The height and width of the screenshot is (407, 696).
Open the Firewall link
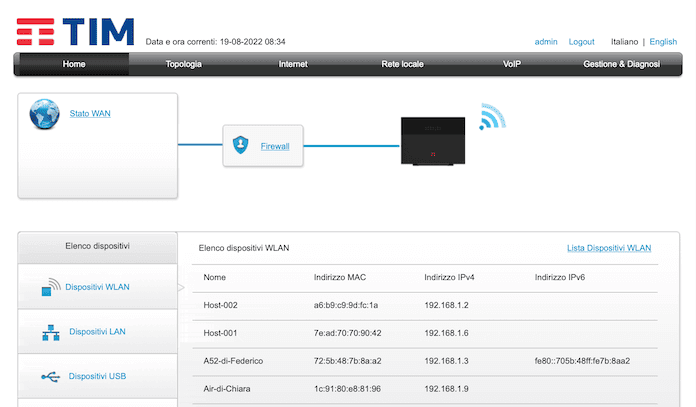tap(275, 146)
